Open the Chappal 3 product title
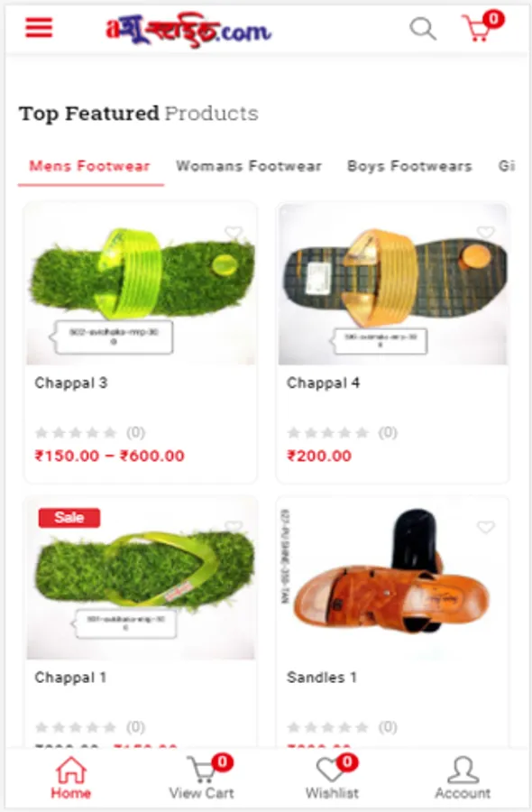 coord(71,383)
